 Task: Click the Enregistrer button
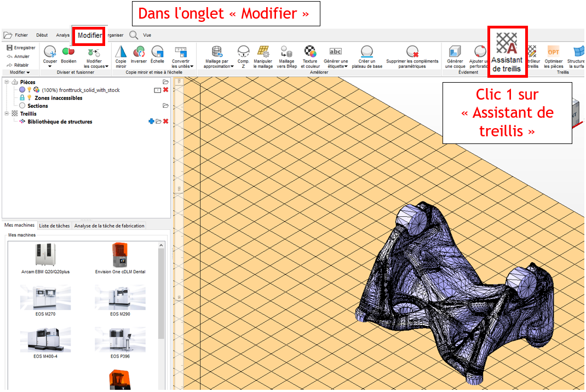tap(21, 48)
